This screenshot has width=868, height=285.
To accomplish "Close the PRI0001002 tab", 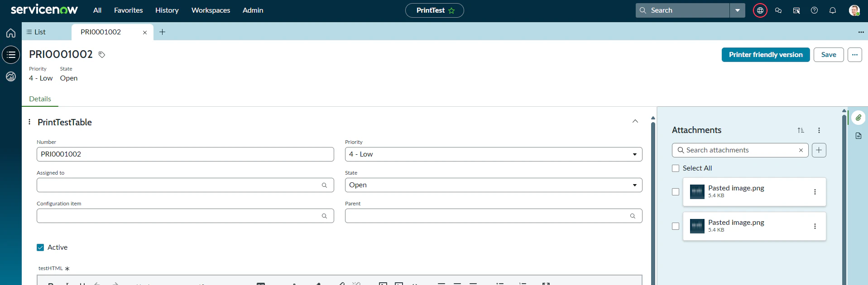I will pos(145,33).
